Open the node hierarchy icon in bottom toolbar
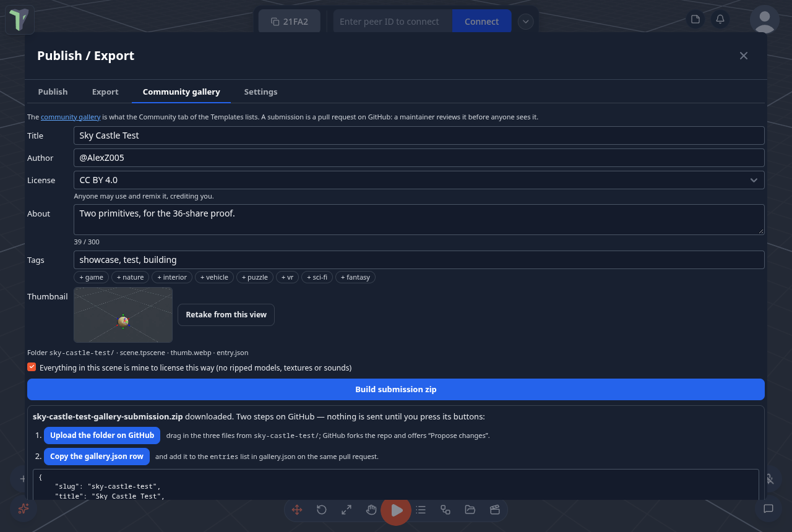 [x=445, y=510]
